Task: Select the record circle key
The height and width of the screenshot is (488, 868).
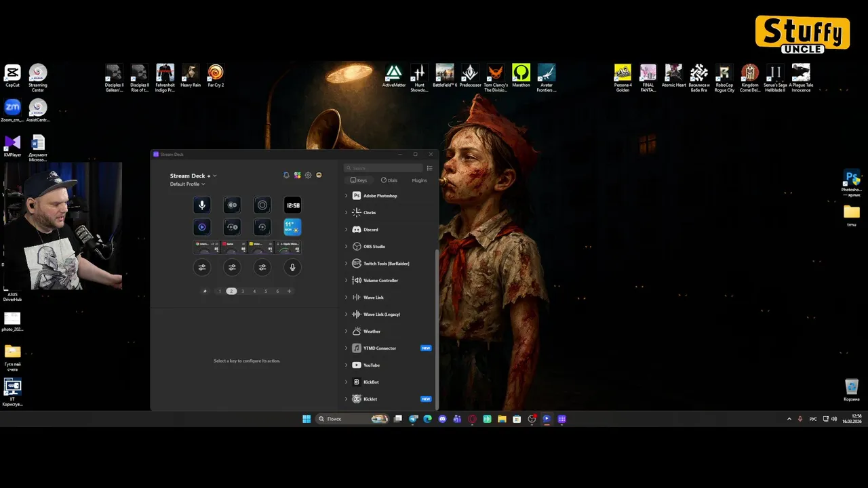Action: [x=262, y=205]
